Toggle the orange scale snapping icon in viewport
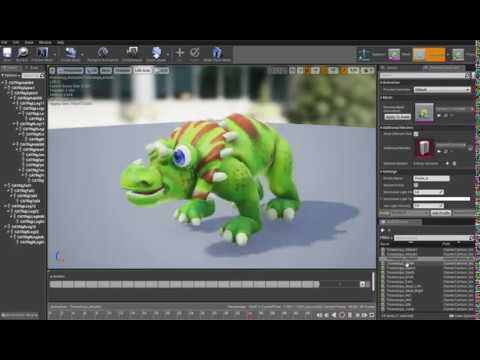 (x=344, y=70)
